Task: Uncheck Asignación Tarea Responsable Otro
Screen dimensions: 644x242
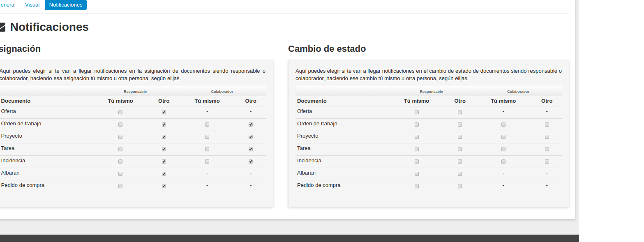Action: click(x=164, y=149)
